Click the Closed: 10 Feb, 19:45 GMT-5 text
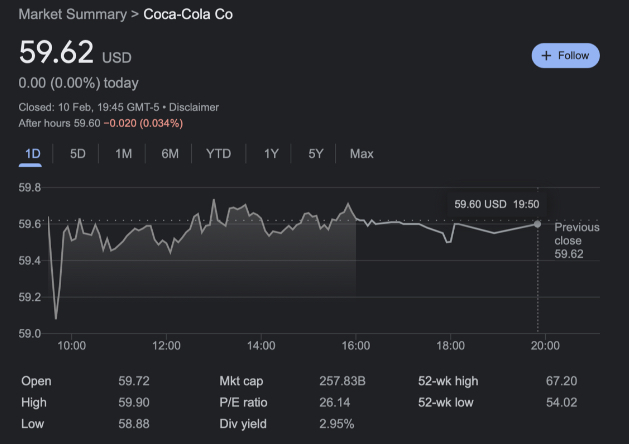Viewport: 629px width, 444px height. (x=89, y=107)
